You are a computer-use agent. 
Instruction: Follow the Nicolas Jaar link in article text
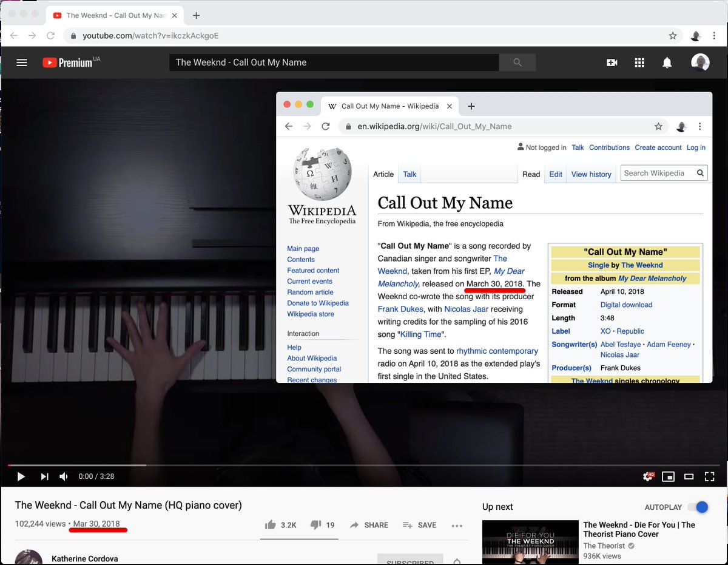pos(466,309)
